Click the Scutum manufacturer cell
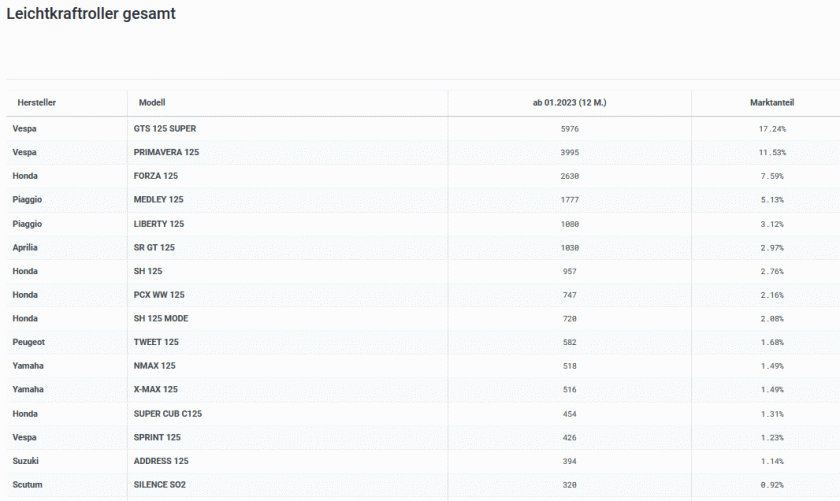Viewport: 840px width, 501px height. (27, 484)
